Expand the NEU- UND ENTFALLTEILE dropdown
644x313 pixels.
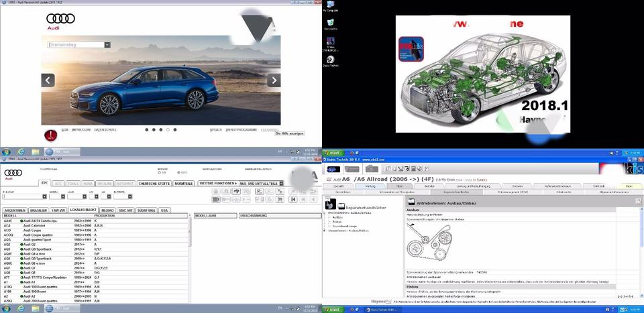[x=281, y=184]
